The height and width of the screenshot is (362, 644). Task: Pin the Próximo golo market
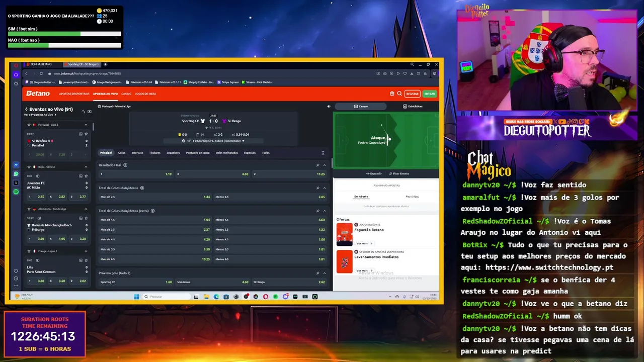(317, 273)
